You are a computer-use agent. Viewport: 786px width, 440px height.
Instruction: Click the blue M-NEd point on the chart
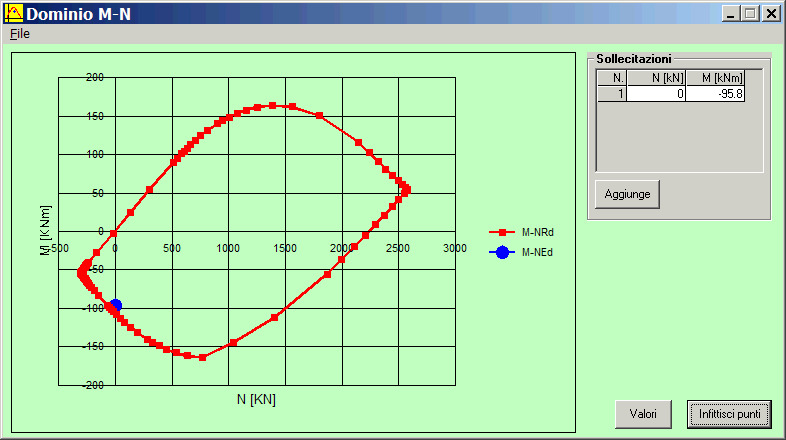pyautogui.click(x=116, y=305)
